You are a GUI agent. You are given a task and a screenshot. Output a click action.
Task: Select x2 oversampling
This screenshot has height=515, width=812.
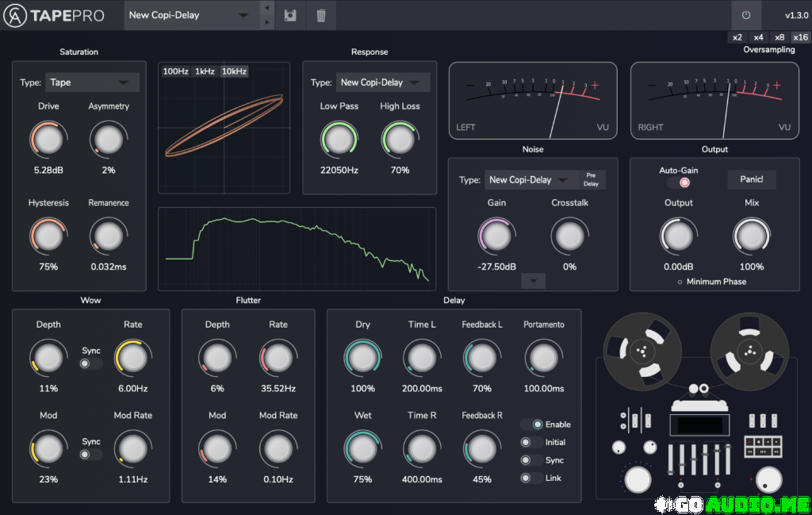pos(737,37)
